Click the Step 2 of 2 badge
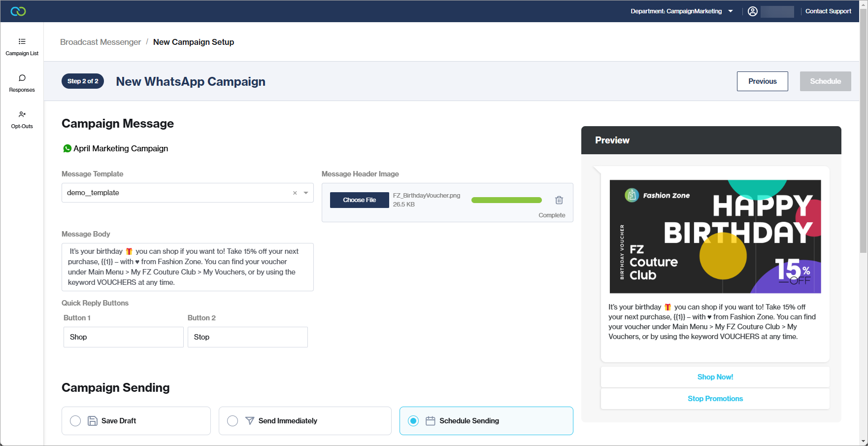The height and width of the screenshot is (446, 868). coord(83,81)
